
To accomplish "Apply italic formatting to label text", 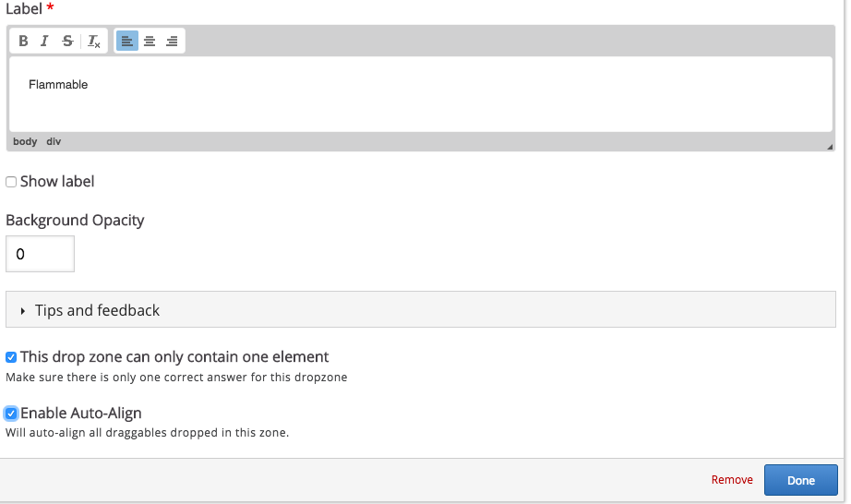I will [x=44, y=41].
